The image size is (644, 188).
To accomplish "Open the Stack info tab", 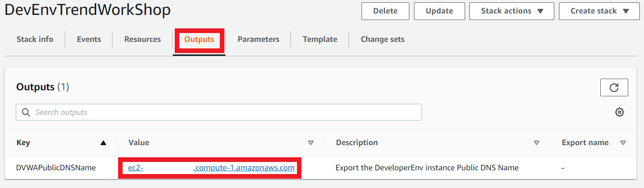I will [35, 40].
